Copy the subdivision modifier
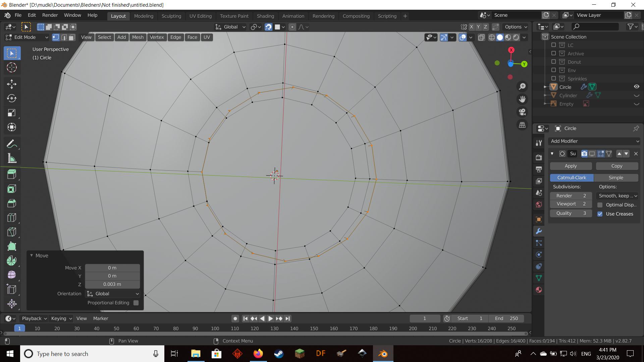Screen dimensions: 644x362 click(616, 166)
